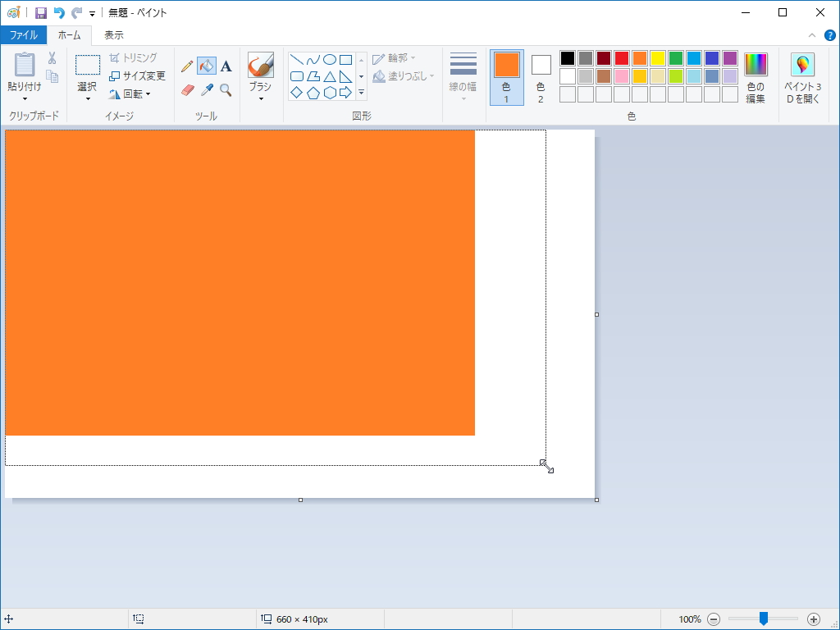This screenshot has height=630, width=840.
Task: Open the Help question mark icon
Action: tap(829, 35)
